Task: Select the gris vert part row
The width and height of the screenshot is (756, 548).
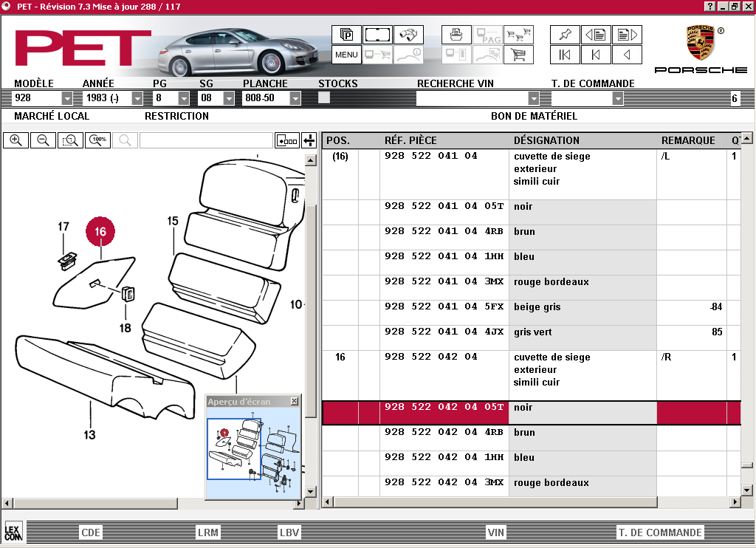Action: coord(532,338)
